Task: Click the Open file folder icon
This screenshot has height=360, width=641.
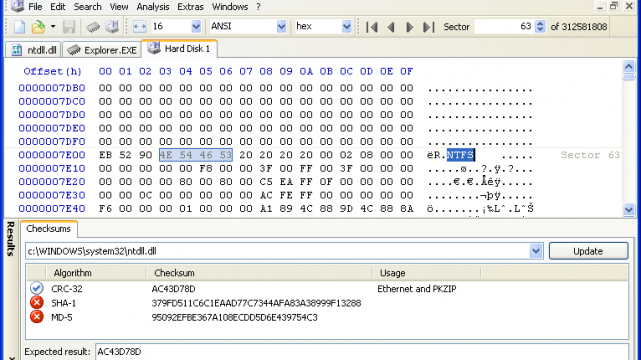Action: 38,27
